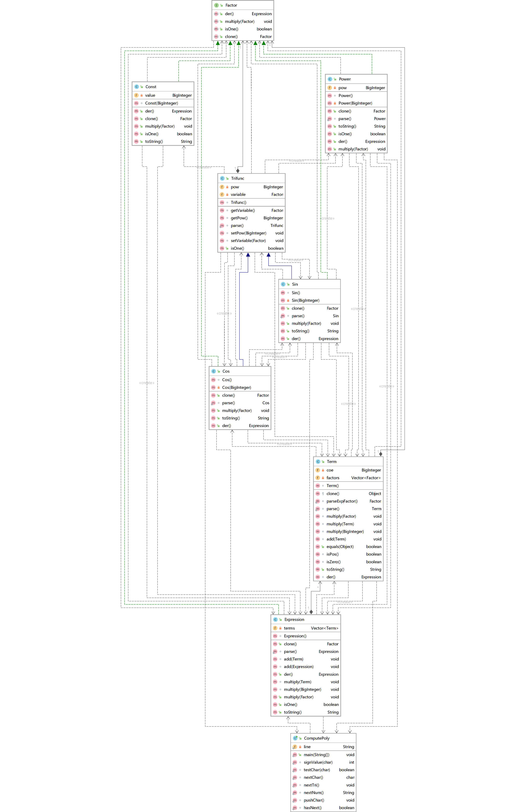Viewport: 526px width, 812px height.
Task: Select the parseExpFactor() method in Term
Action: point(342,501)
